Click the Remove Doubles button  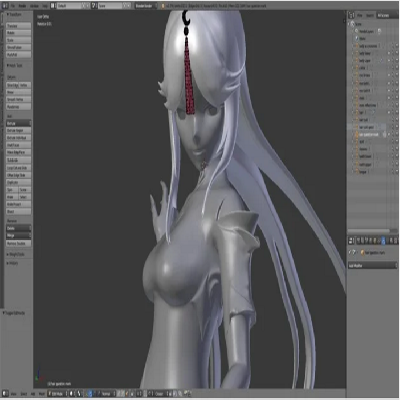click(x=19, y=244)
